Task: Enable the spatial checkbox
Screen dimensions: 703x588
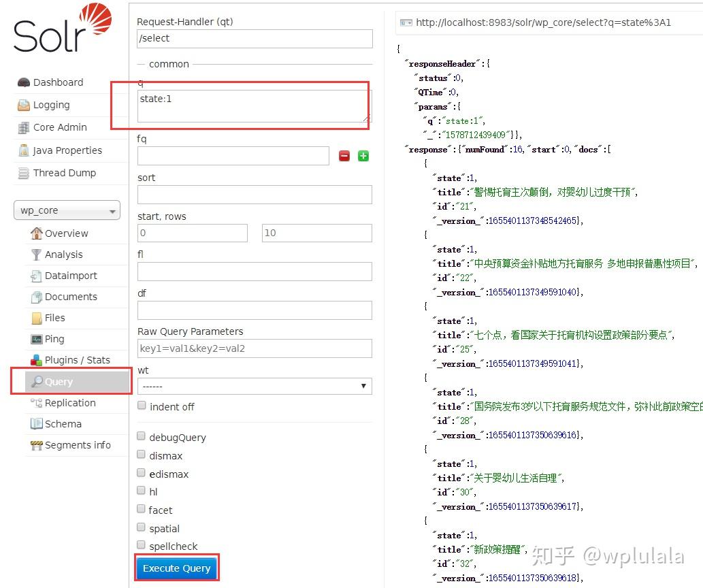Action: [x=141, y=527]
